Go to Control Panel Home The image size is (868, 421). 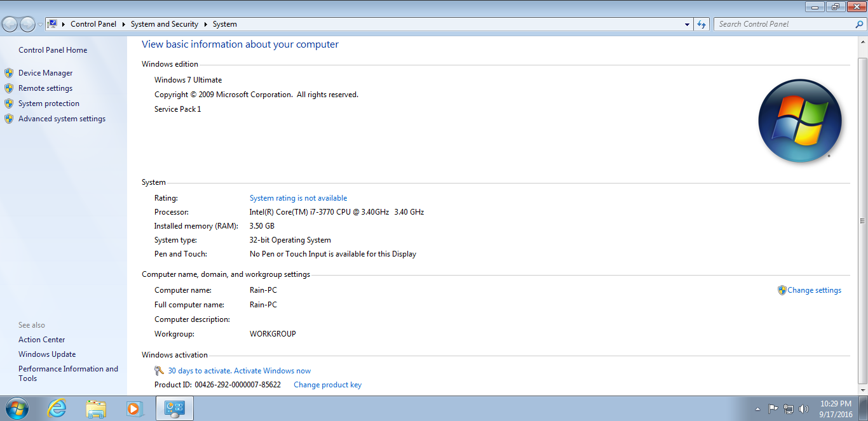tap(53, 50)
